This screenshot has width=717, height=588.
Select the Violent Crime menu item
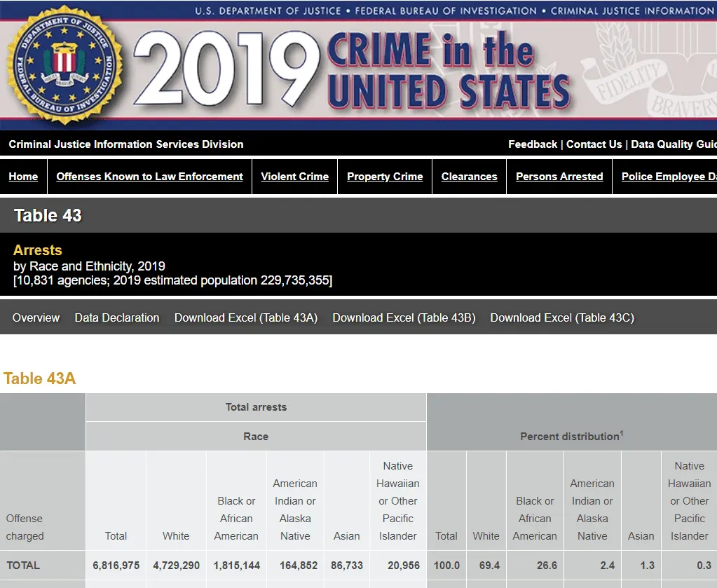294,177
